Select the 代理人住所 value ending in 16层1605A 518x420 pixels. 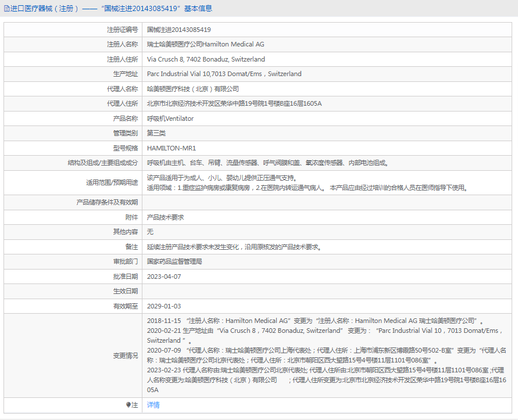pyautogui.click(x=234, y=103)
